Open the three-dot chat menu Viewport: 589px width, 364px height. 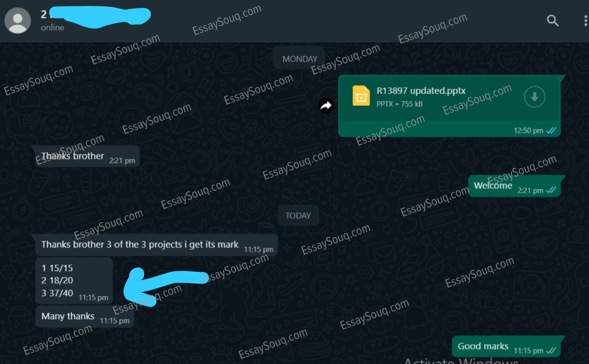tap(586, 21)
